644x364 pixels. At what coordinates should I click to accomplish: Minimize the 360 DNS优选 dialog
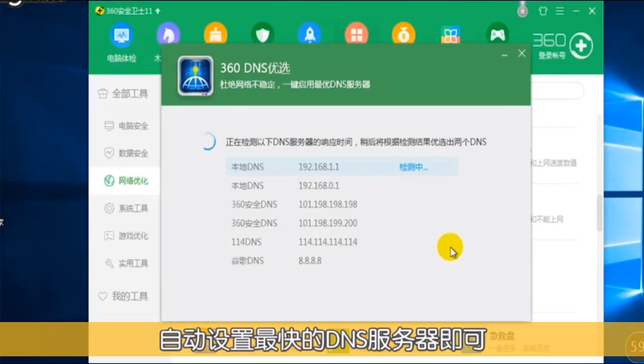(504, 55)
